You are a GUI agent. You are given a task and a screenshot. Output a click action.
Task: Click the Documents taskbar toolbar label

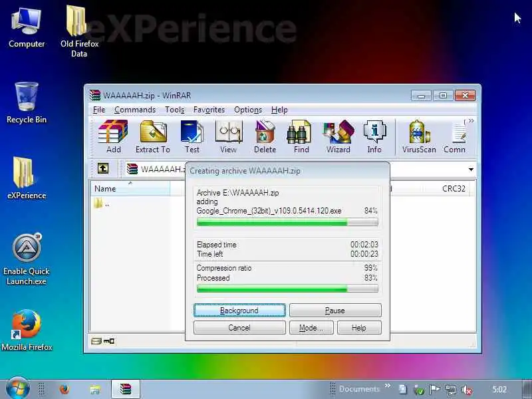click(x=359, y=389)
